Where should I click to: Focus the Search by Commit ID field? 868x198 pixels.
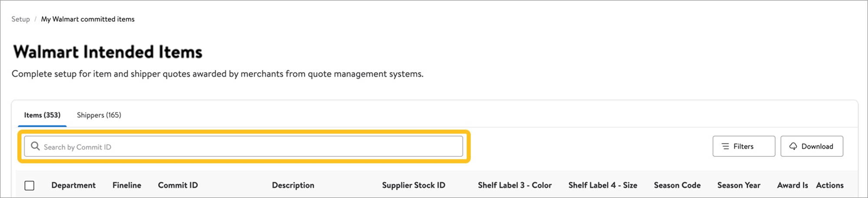point(243,146)
